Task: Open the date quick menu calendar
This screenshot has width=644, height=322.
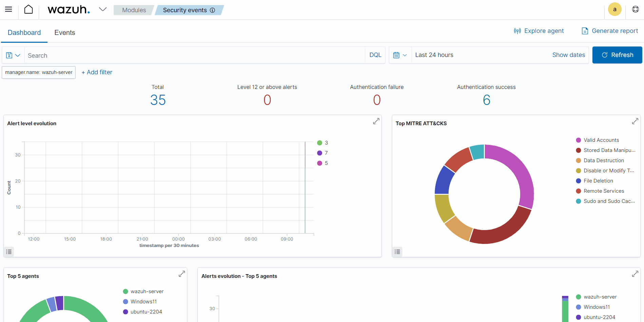Action: pos(400,55)
